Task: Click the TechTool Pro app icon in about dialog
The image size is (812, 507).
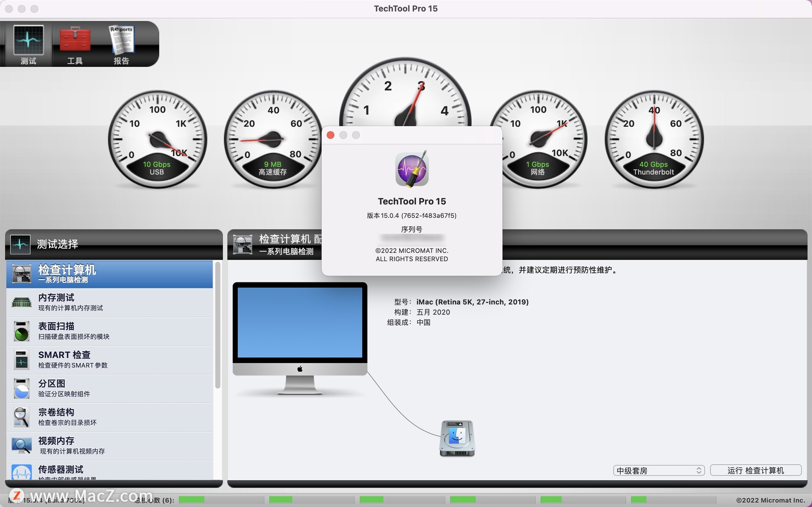Action: pyautogui.click(x=412, y=169)
